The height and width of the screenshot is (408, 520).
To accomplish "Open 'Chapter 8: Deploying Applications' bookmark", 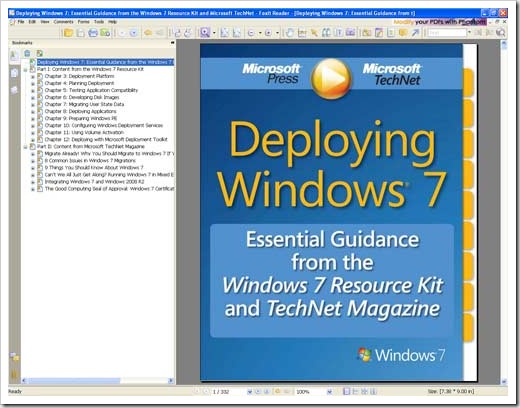I will point(80,111).
